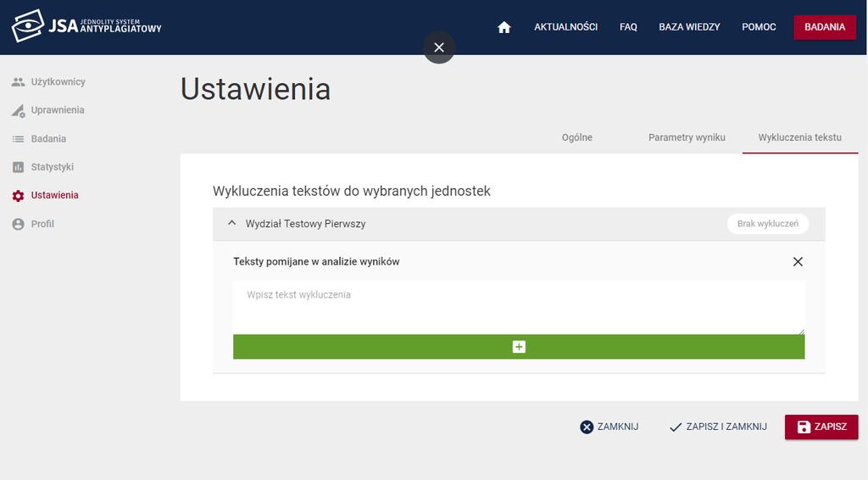
Task: Click the Ustawienia page heading
Action: (256, 89)
